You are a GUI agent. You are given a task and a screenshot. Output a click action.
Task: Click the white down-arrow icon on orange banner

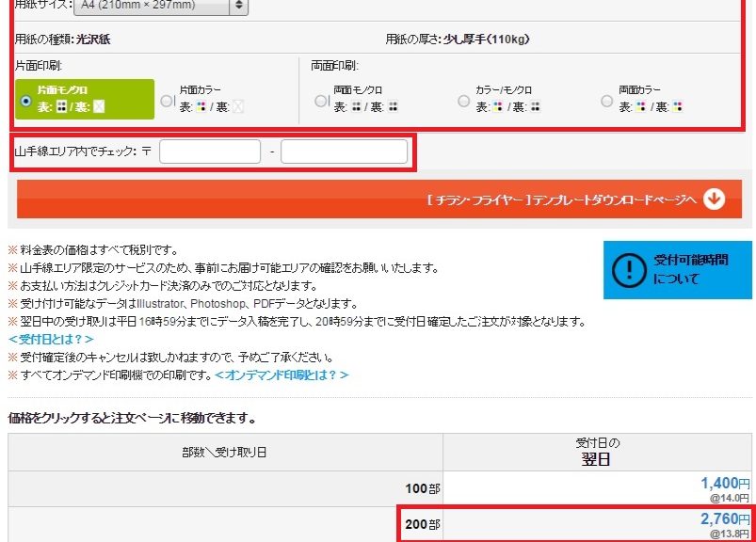click(x=714, y=199)
